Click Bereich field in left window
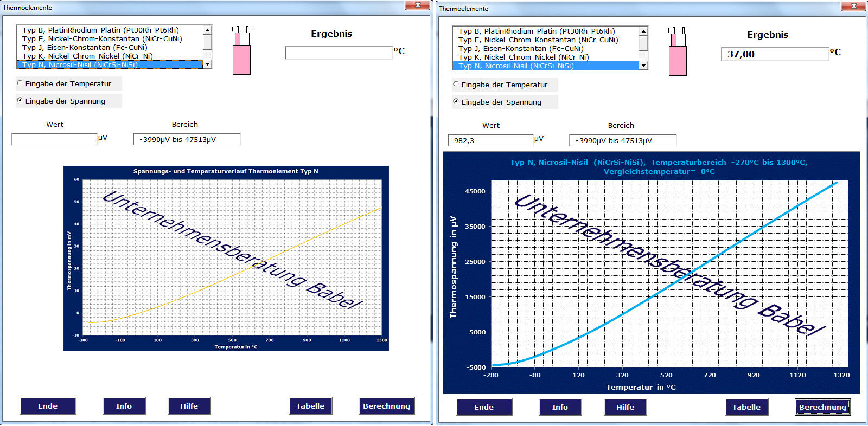 tap(187, 139)
